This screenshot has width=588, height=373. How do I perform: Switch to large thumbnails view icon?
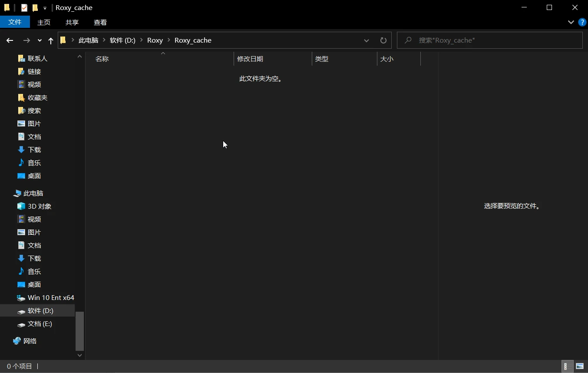pyautogui.click(x=579, y=366)
